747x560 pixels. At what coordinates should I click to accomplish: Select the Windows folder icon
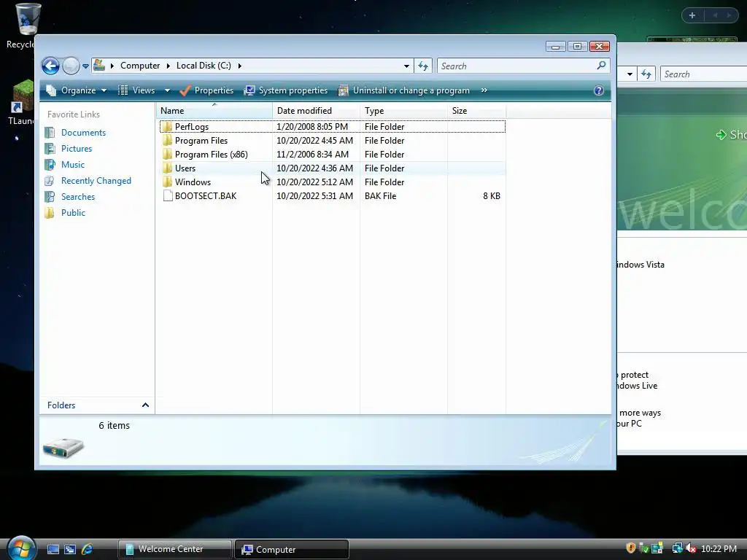tap(167, 182)
